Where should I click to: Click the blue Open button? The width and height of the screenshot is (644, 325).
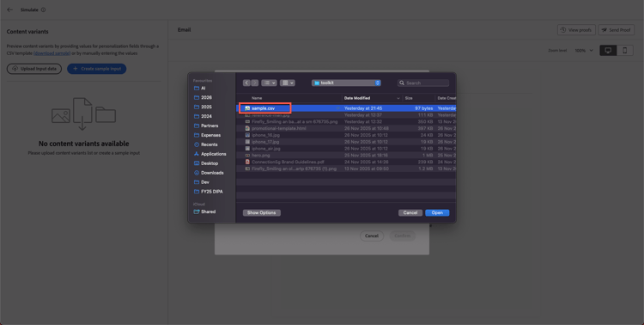coord(437,212)
